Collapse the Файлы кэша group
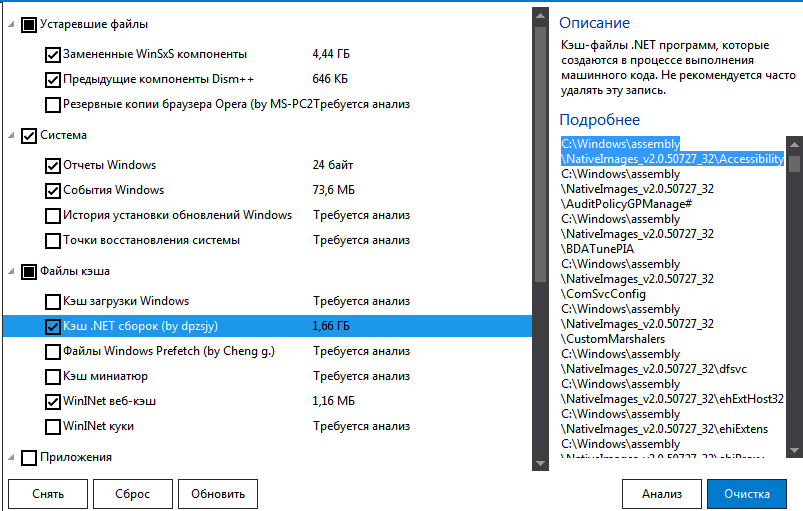Screen dimensions: 803x511 [11, 271]
